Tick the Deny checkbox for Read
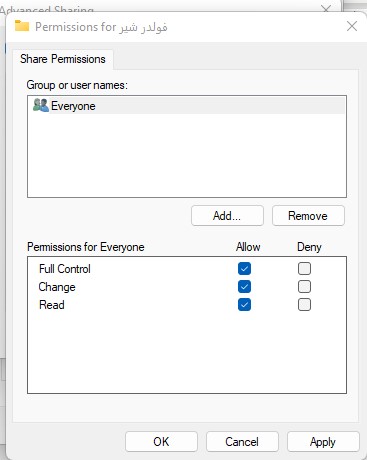 click(304, 304)
